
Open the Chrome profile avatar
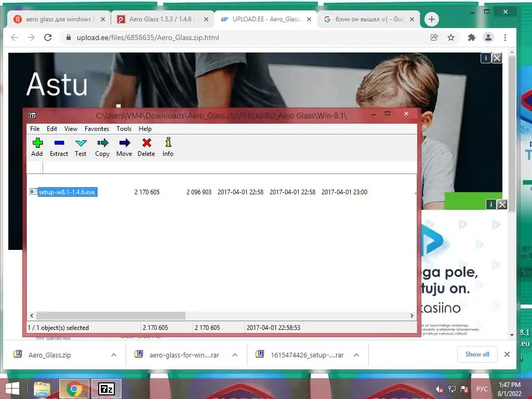[488, 37]
